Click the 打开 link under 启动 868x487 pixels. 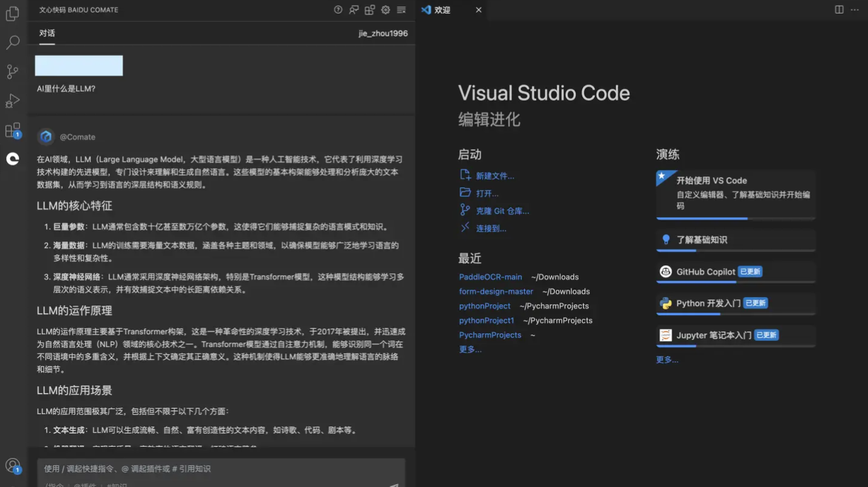[487, 194]
